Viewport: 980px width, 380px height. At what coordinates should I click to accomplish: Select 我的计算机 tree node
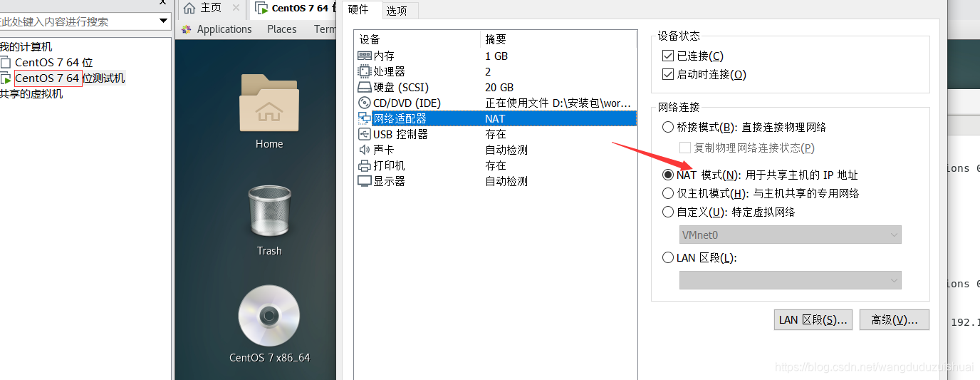26,47
